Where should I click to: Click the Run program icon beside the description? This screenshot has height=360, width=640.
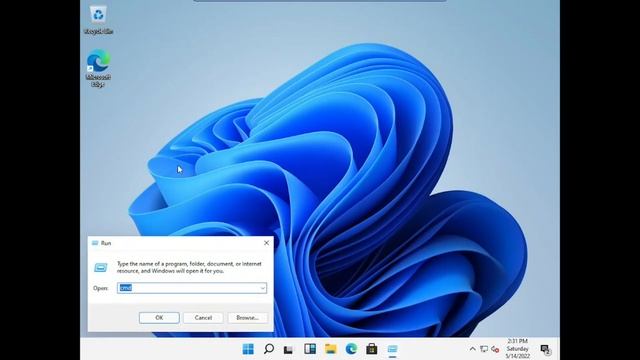(101, 268)
